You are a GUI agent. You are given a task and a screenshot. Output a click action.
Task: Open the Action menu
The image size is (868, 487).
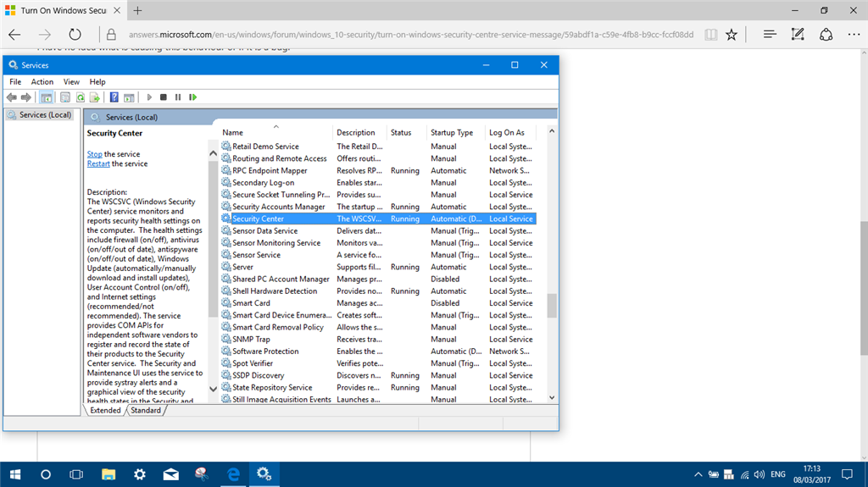42,81
